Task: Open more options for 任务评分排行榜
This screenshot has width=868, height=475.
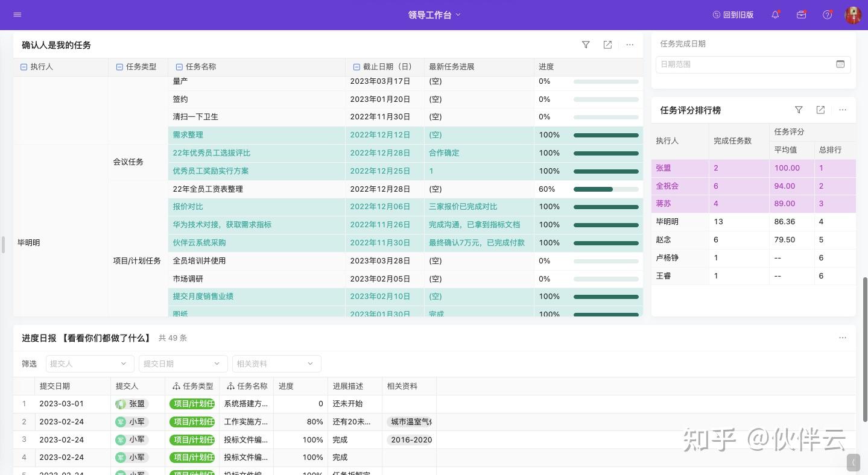Action: point(843,110)
